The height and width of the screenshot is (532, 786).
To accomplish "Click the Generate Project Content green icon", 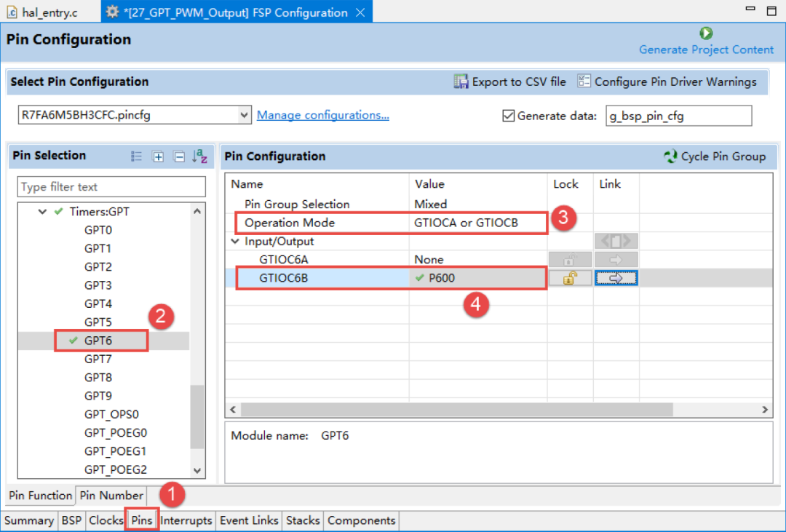I will (705, 33).
